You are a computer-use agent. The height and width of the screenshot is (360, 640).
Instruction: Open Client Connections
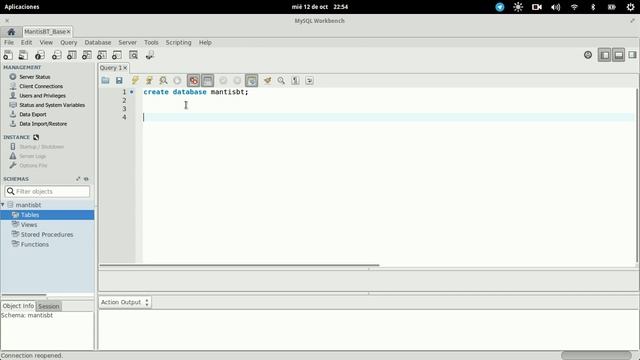[41, 86]
